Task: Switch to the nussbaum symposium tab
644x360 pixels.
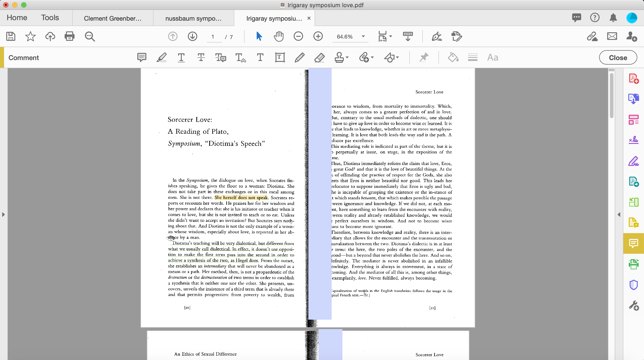Action: 194,18
